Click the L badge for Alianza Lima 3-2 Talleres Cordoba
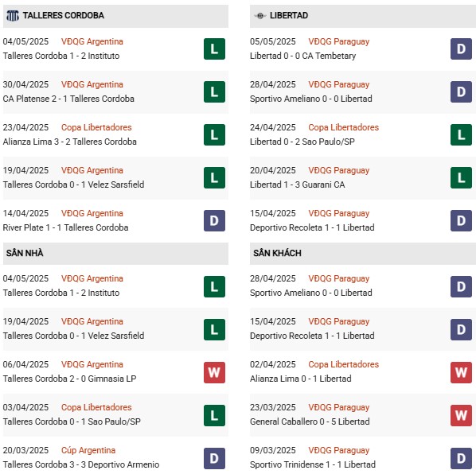The image size is (476, 474). click(x=214, y=135)
